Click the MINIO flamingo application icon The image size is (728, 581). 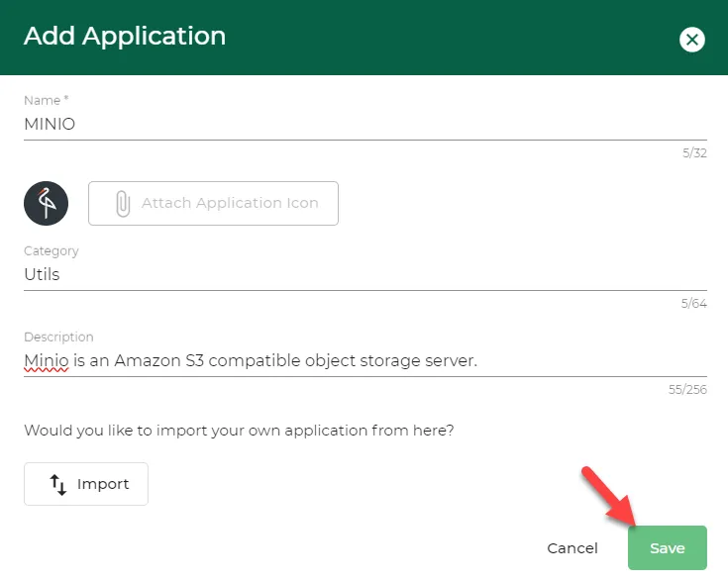46,203
